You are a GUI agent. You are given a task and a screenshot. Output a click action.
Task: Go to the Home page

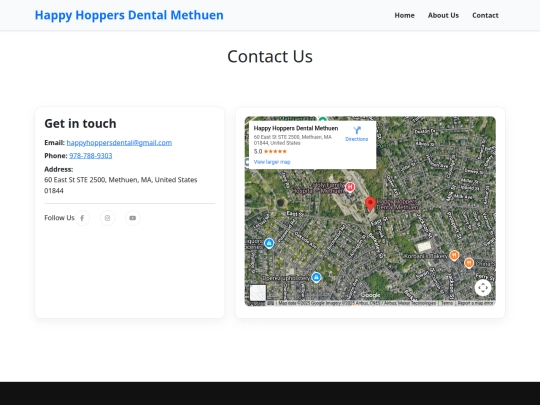point(404,15)
